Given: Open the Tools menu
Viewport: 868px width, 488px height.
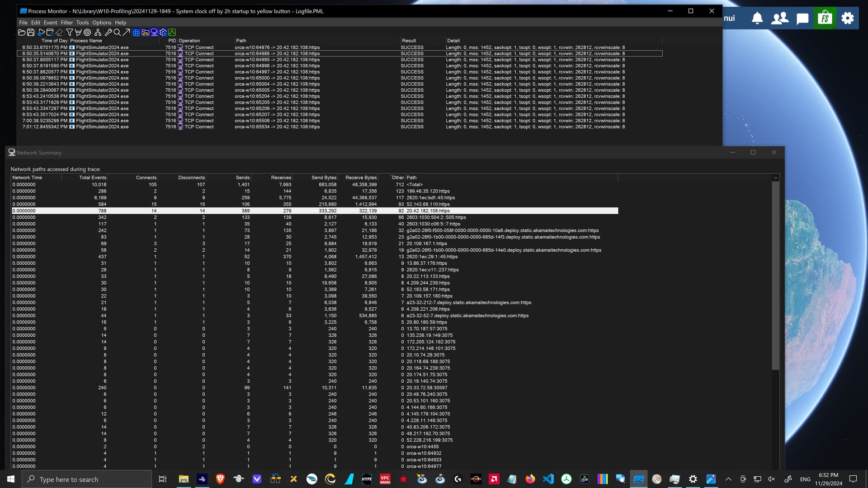Looking at the screenshot, I should tap(82, 22).
